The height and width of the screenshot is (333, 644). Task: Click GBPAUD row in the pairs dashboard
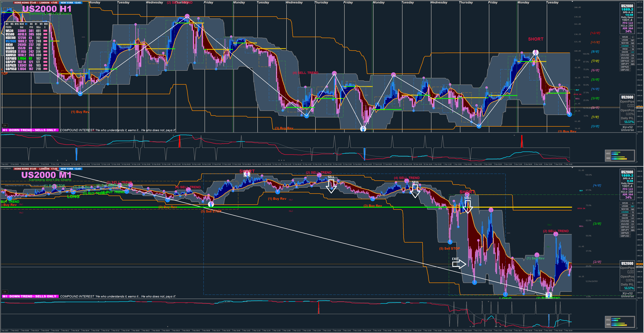click(11, 59)
